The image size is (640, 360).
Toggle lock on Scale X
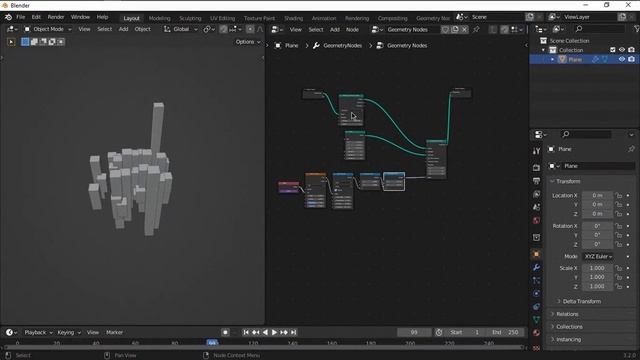pyautogui.click(x=619, y=268)
